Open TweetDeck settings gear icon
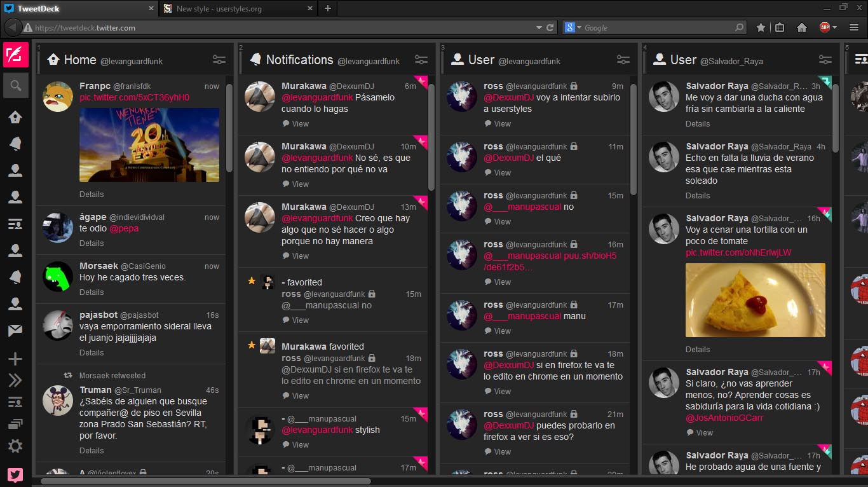Viewport: 868px width, 487px height. click(15, 446)
